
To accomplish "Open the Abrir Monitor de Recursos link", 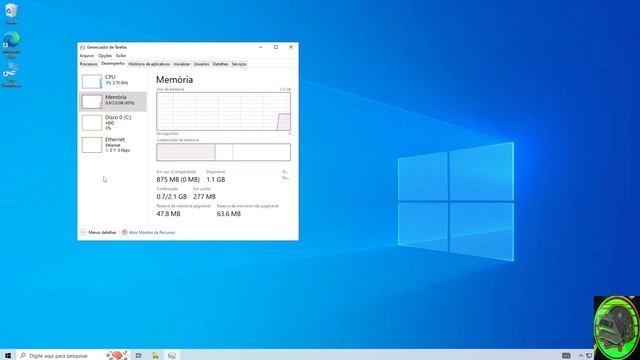I will click(x=149, y=232).
